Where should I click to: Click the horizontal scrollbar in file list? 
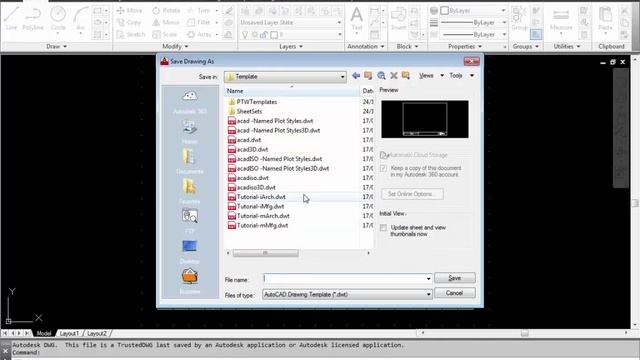point(265,253)
